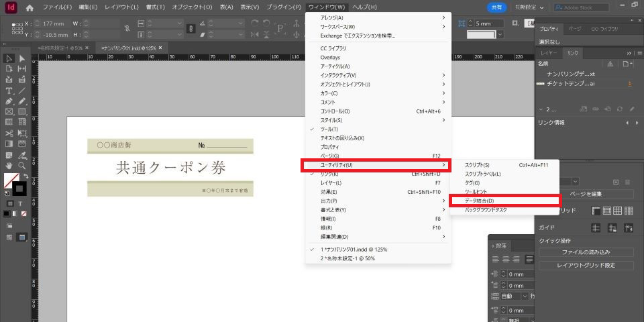Click the constrain proportions chain icon
Screen dimensions: 644x322
point(191,29)
